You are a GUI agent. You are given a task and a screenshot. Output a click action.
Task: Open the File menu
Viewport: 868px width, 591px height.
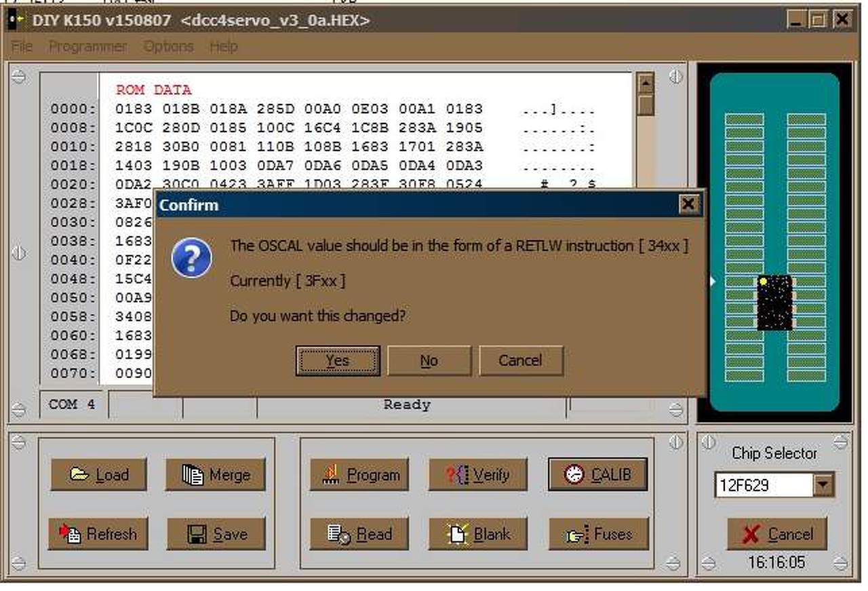[x=22, y=46]
